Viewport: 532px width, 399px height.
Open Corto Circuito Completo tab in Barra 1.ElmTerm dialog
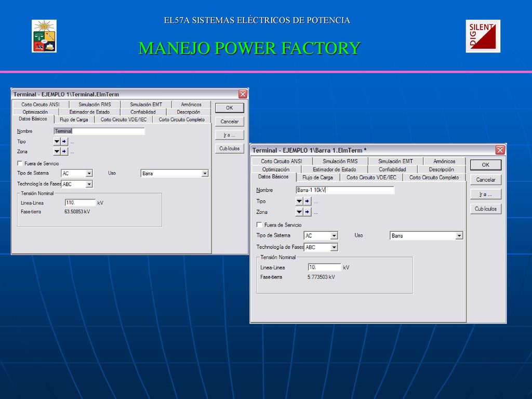click(x=434, y=178)
